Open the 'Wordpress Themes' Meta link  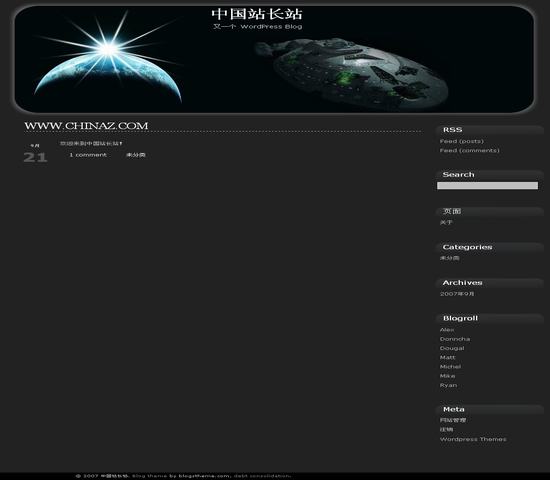(x=473, y=439)
